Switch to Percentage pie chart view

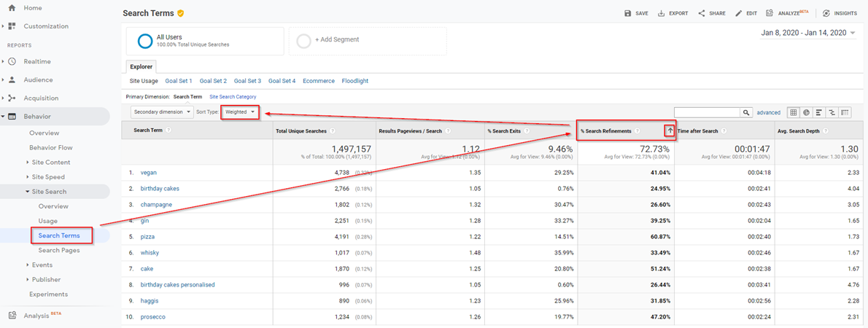pyautogui.click(x=807, y=112)
